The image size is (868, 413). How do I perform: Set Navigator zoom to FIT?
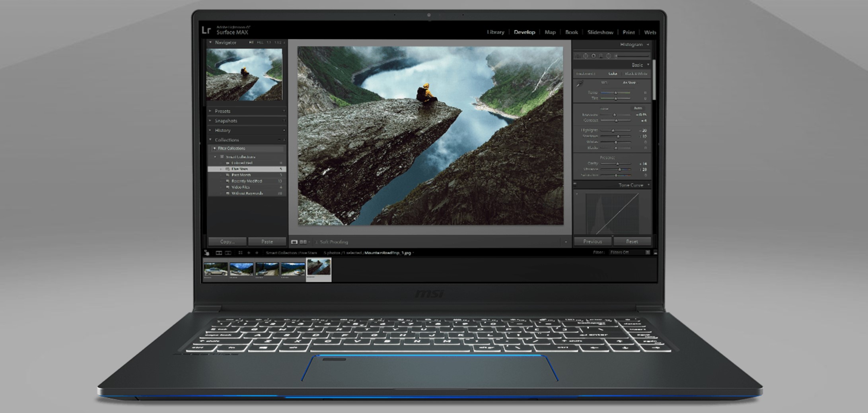(x=251, y=42)
